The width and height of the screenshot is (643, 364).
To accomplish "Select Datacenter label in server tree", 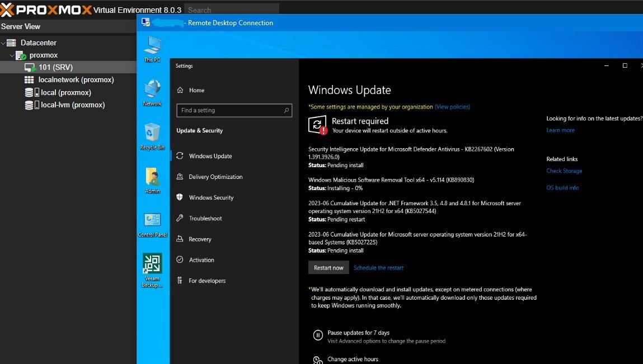I will tap(39, 42).
